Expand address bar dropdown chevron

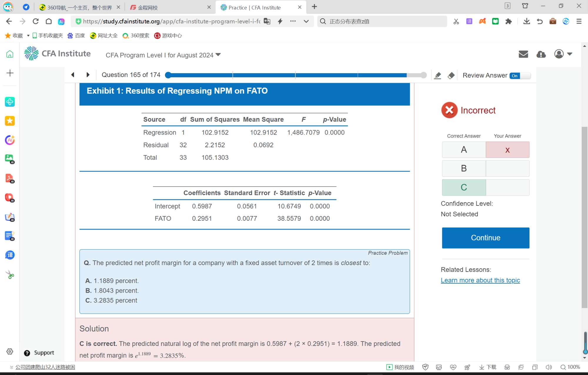coord(306,21)
